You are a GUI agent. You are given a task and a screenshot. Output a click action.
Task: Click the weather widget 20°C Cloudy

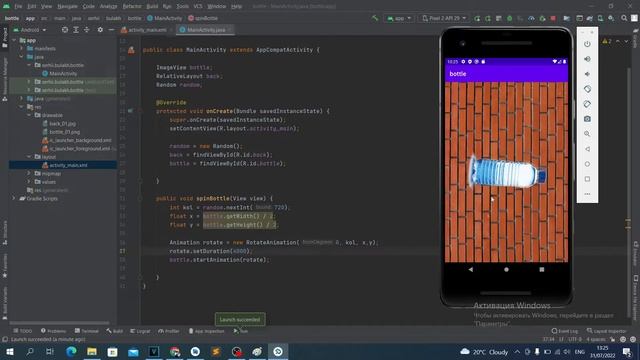click(x=484, y=351)
